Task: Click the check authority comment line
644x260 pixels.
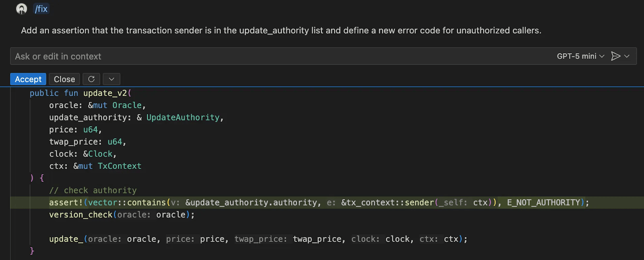Action: (x=93, y=190)
